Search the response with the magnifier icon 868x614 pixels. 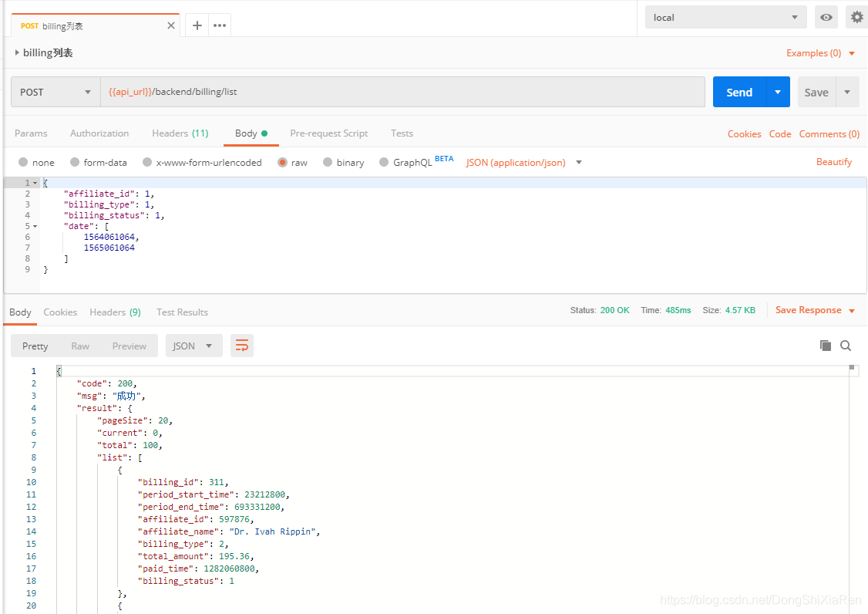tap(846, 346)
